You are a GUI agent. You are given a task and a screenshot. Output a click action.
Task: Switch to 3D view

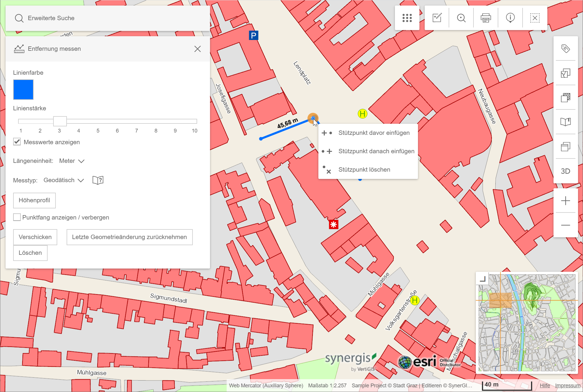coord(565,171)
